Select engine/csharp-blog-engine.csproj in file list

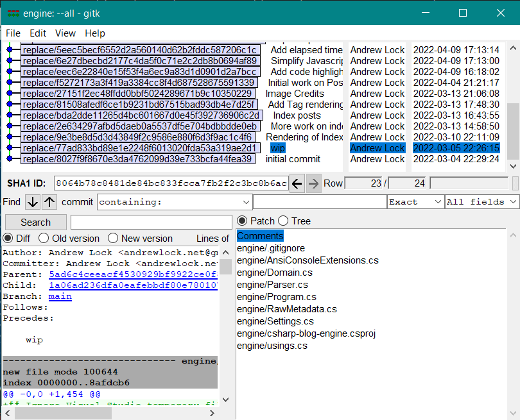tap(306, 333)
